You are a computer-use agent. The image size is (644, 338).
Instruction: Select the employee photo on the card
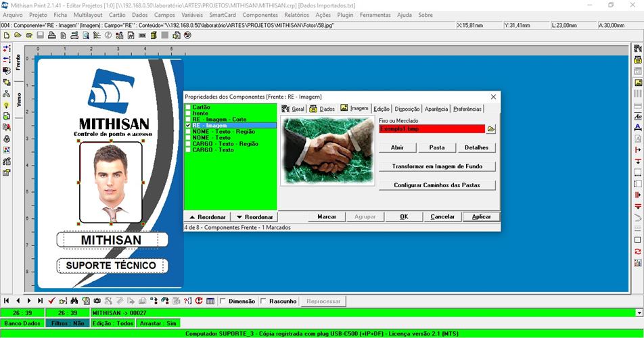tap(111, 182)
